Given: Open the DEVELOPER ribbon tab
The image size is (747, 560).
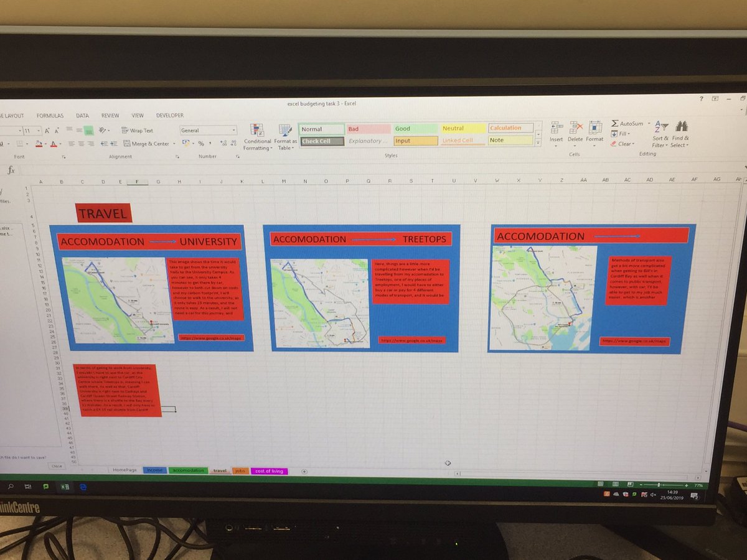Looking at the screenshot, I should point(169,116).
